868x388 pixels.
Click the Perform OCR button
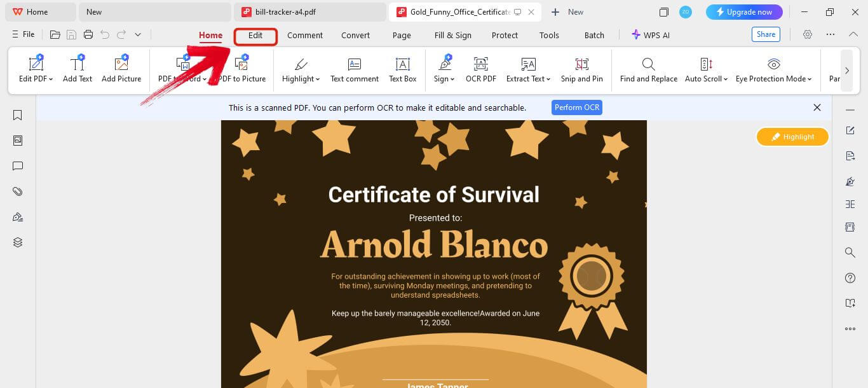pyautogui.click(x=577, y=107)
